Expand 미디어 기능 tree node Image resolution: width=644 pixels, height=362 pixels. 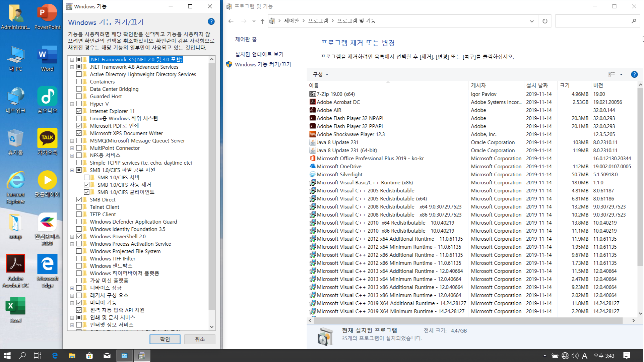pos(72,303)
